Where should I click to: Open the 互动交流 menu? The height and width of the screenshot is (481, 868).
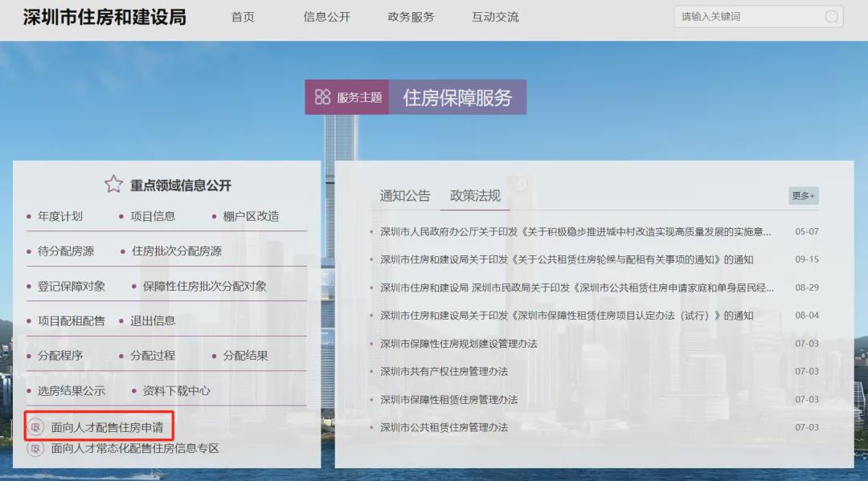pos(495,17)
